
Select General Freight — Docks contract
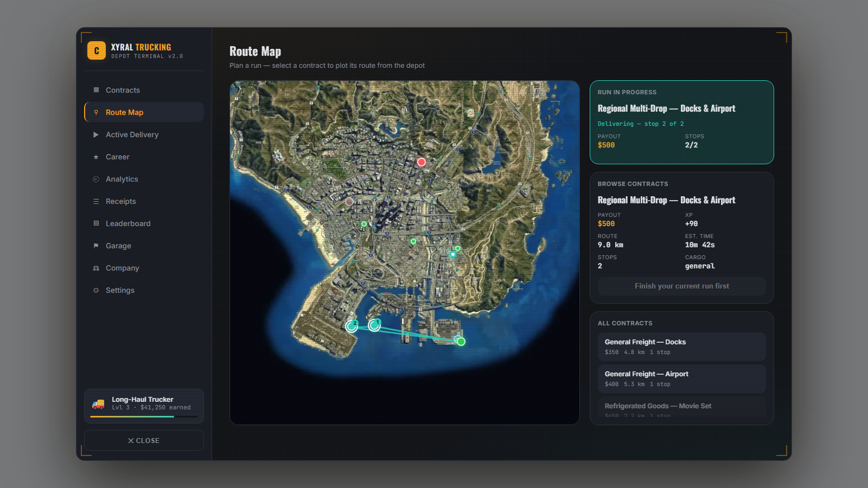[x=682, y=346]
